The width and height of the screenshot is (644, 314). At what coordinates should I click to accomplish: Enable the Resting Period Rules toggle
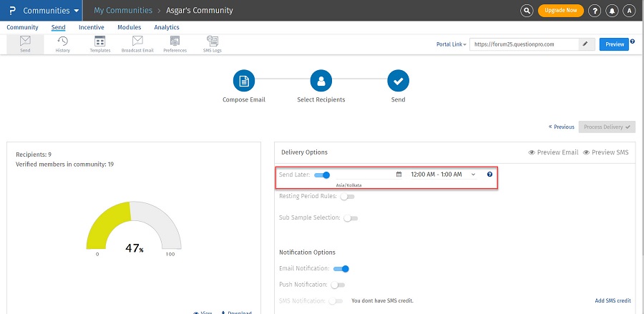pyautogui.click(x=347, y=196)
